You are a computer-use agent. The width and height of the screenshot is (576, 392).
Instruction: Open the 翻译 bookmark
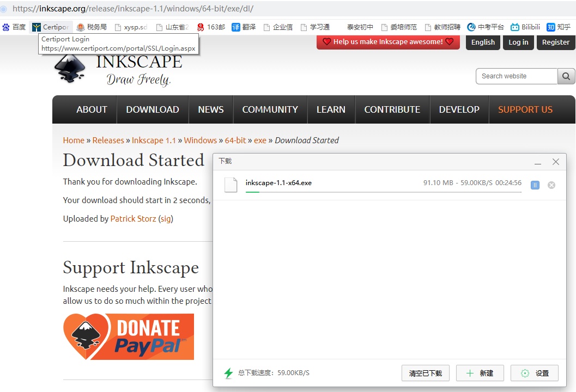pyautogui.click(x=244, y=27)
